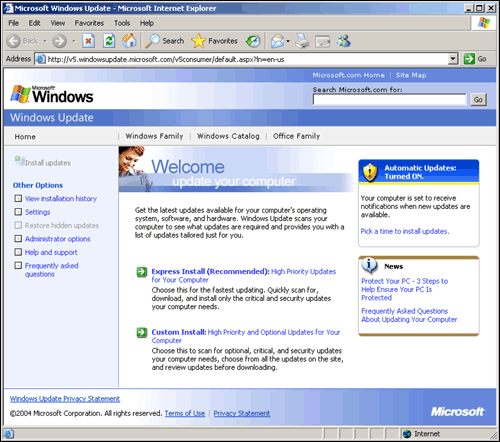Screen dimensions: 500x442
Task: Click the Windows flag throbber icon
Action: (x=484, y=23)
